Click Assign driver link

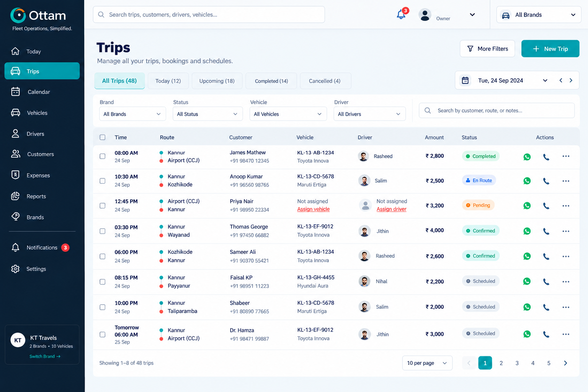[x=392, y=209]
